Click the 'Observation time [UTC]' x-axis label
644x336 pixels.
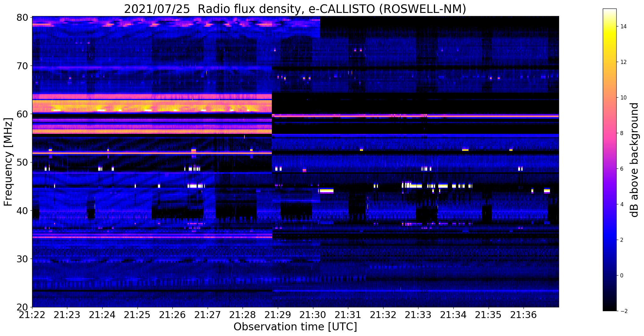295,327
